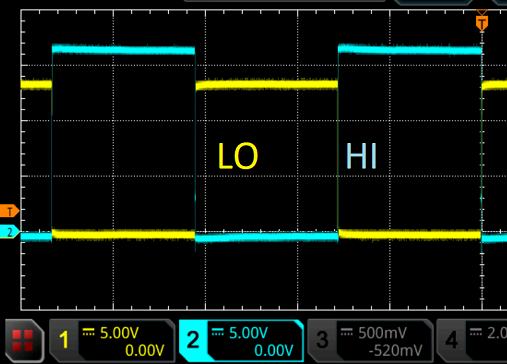The image size is (507, 364).
Task: Click channel 1 offset value 0.00V
Action: click(x=145, y=350)
